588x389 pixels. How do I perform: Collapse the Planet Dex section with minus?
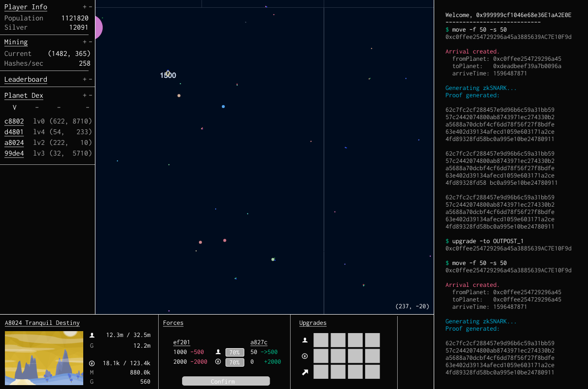[x=91, y=95]
